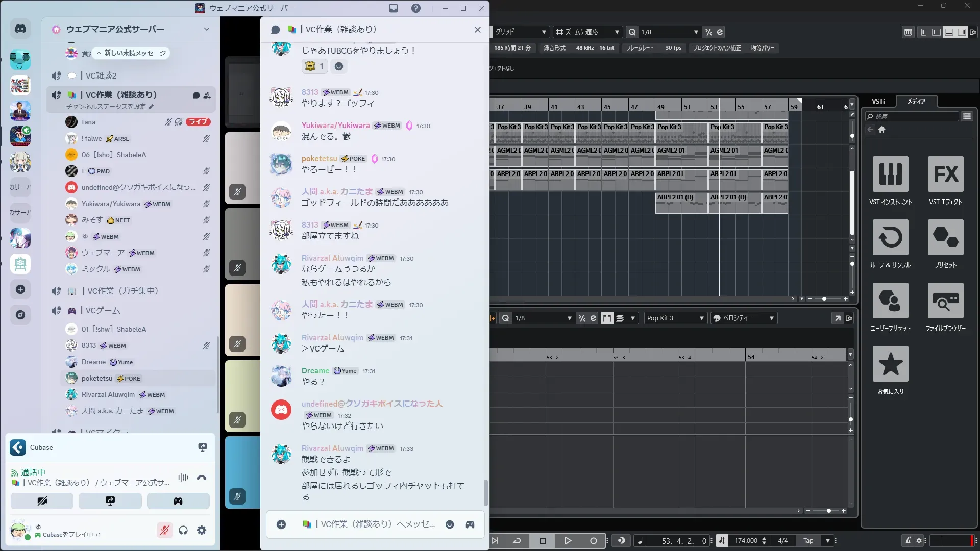Viewport: 980px width, 551px height.
Task: Open the Pop Kit 3 dropdown
Action: (675, 318)
